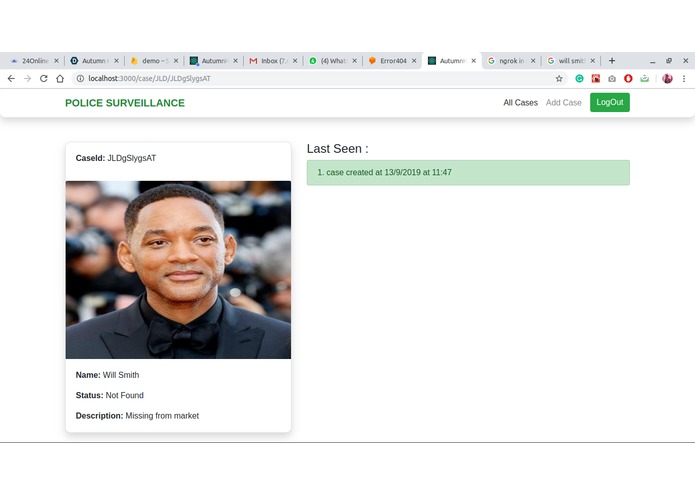Click the green download extension icon

point(644,78)
